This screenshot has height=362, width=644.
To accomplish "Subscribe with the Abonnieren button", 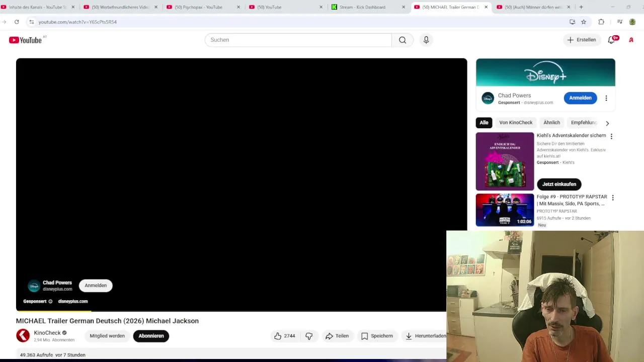I will [151, 336].
